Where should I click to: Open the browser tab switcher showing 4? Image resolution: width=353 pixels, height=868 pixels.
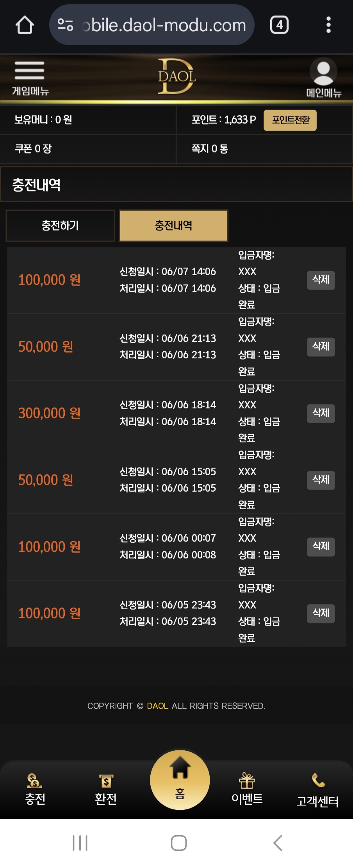(279, 25)
